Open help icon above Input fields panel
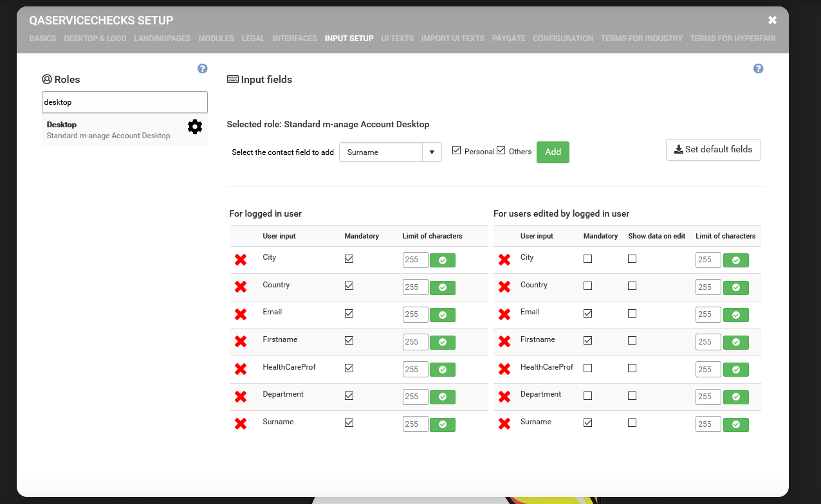 [x=759, y=69]
